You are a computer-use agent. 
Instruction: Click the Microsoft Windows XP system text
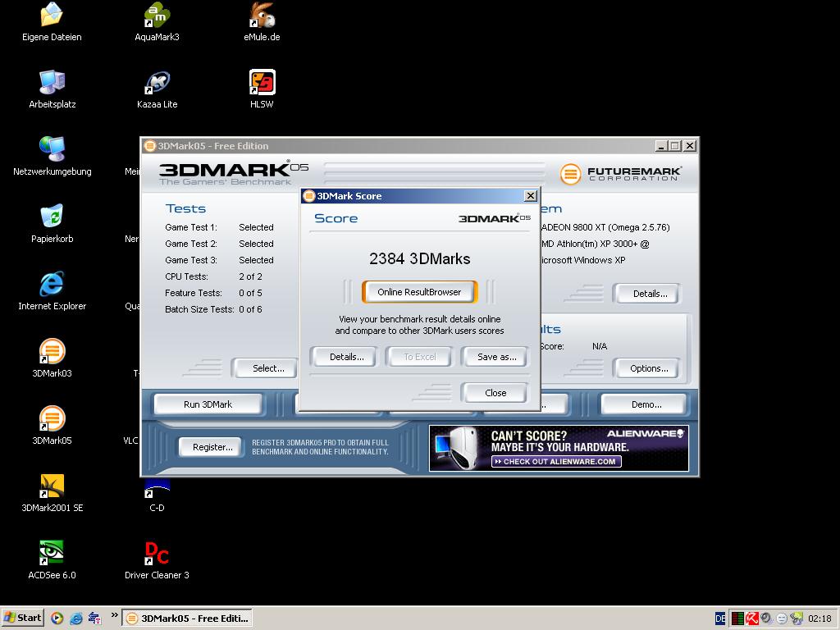pos(583,260)
